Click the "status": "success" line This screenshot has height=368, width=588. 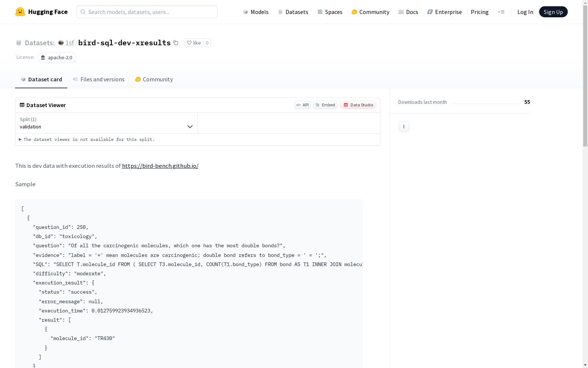click(x=68, y=292)
